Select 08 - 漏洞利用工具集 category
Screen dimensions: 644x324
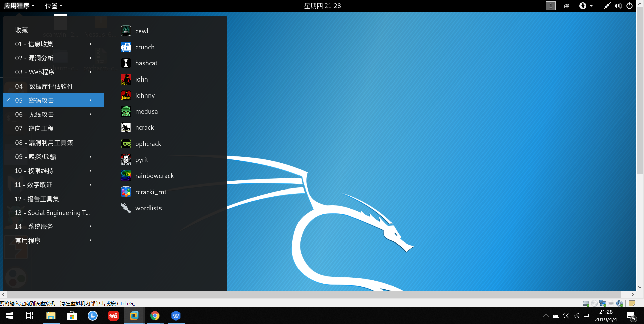pyautogui.click(x=54, y=143)
